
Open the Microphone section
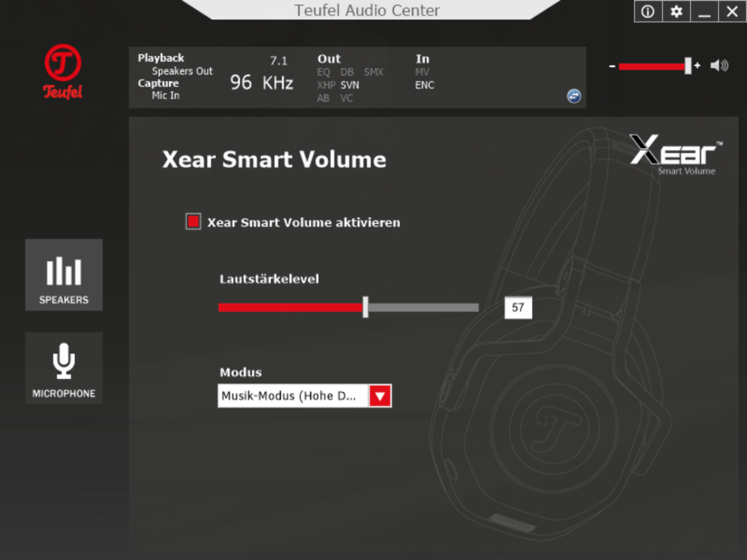click(64, 368)
